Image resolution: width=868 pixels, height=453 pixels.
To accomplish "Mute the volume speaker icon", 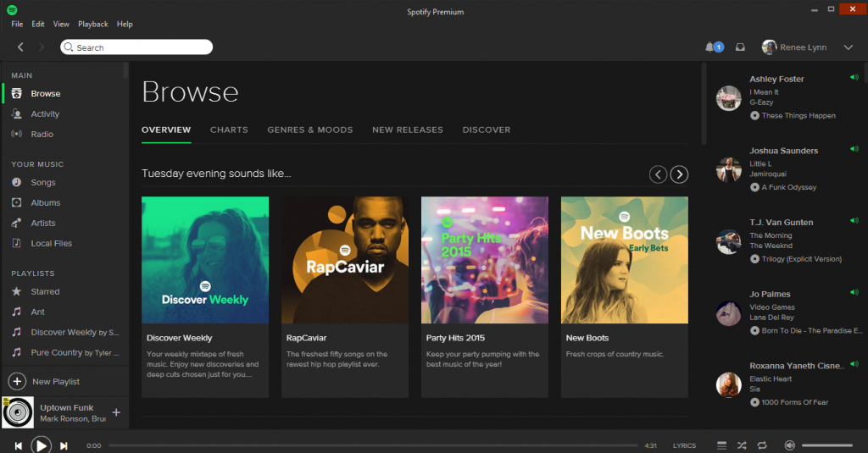I will pyautogui.click(x=790, y=445).
